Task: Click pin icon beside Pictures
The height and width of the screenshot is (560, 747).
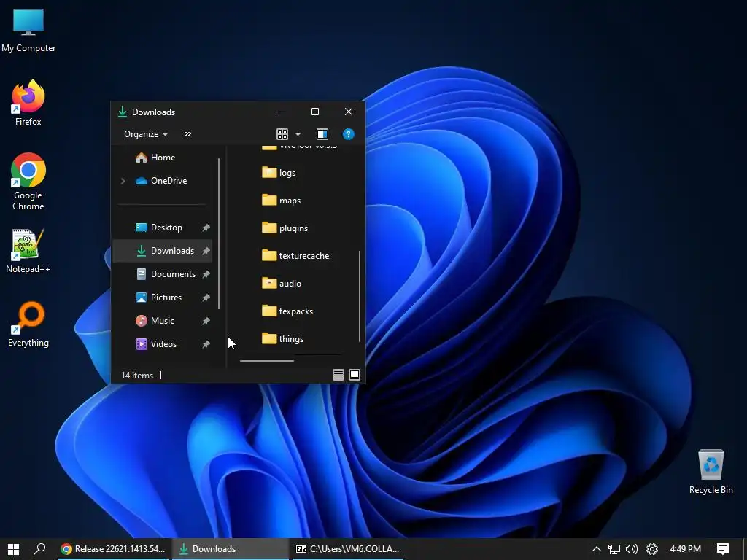Action: pyautogui.click(x=206, y=297)
